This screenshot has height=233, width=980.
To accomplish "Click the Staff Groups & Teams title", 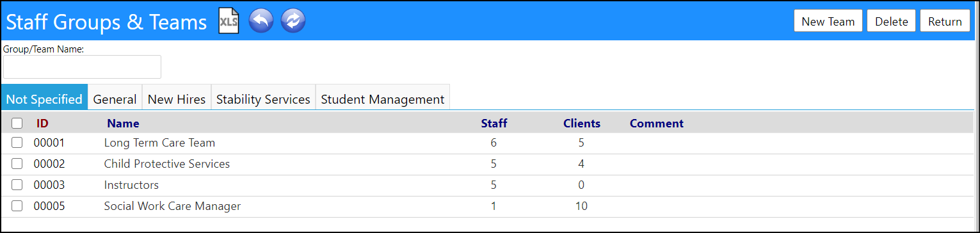I will tap(106, 22).
